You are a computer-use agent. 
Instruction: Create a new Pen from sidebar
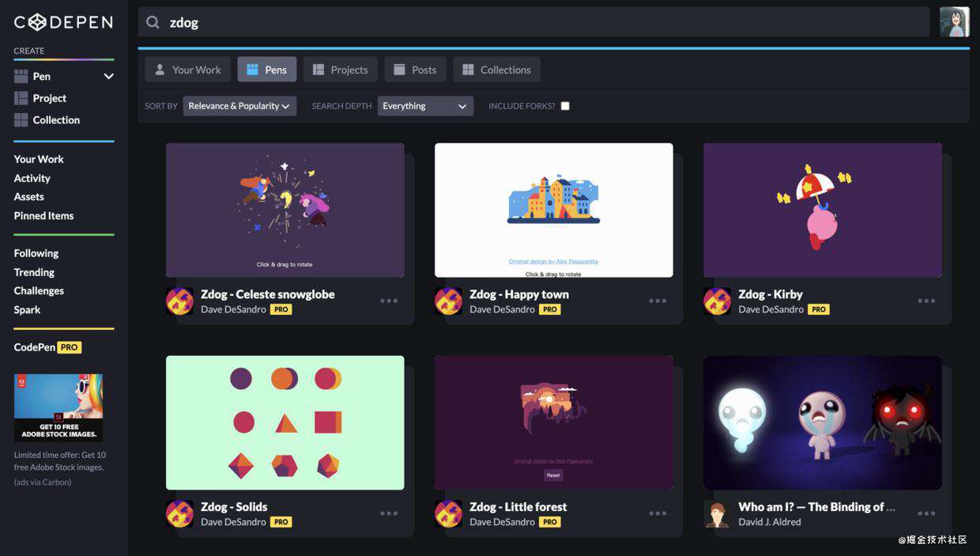pyautogui.click(x=42, y=76)
